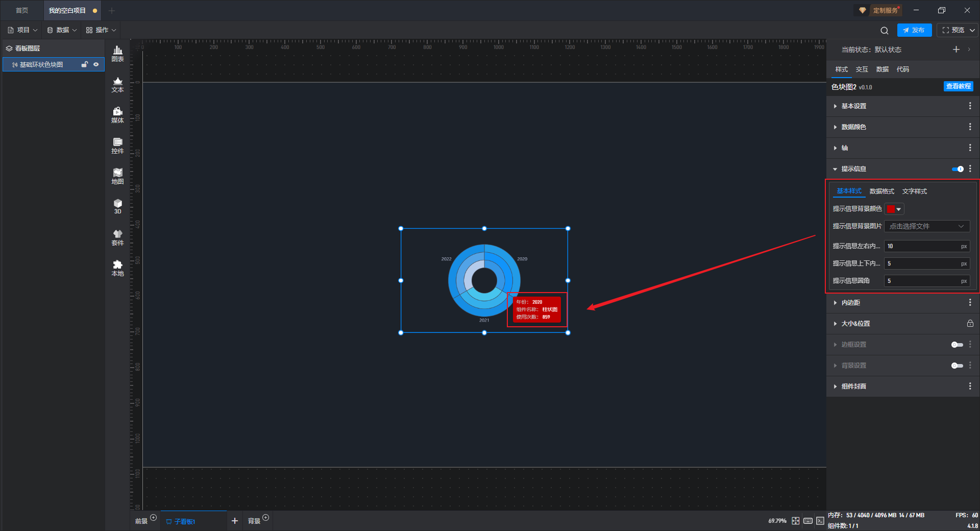
Task: Add a new sub-board with plus icon
Action: (235, 521)
